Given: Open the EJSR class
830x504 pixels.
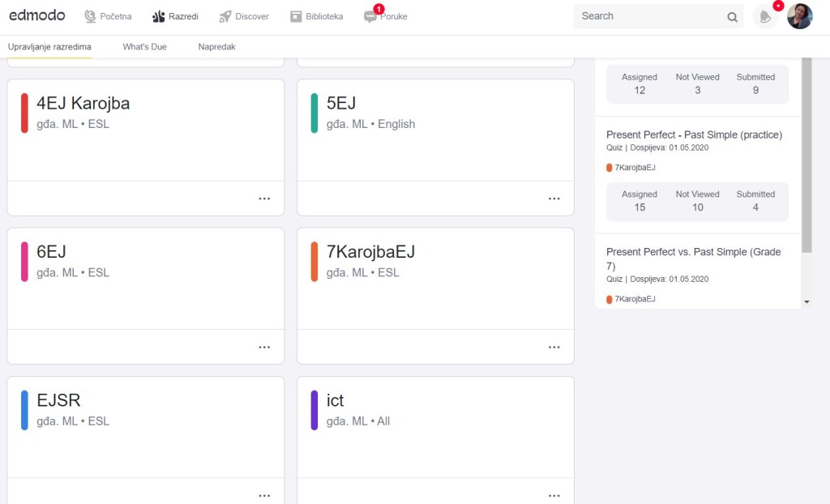Looking at the screenshot, I should tap(58, 400).
